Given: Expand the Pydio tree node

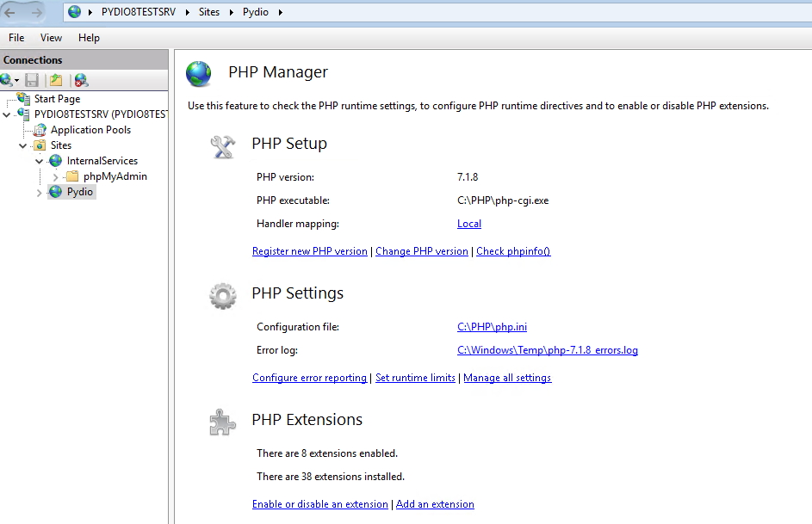Looking at the screenshot, I should pyautogui.click(x=40, y=193).
